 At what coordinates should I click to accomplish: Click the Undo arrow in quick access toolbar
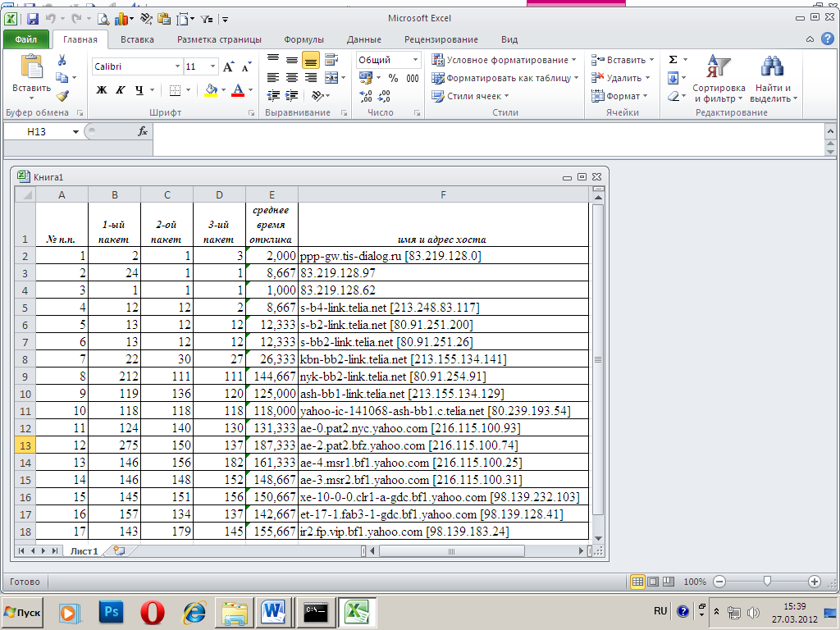pyautogui.click(x=50, y=19)
